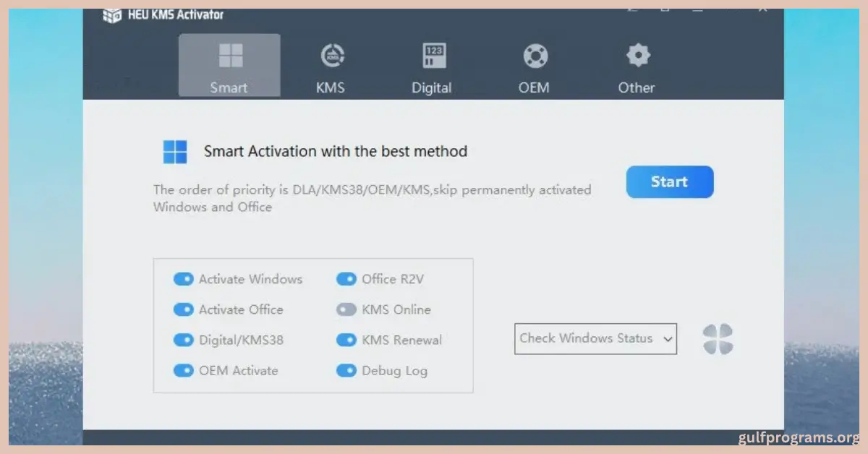868x454 pixels.
Task: Toggle the Digital/KMS38 option
Action: 184,340
